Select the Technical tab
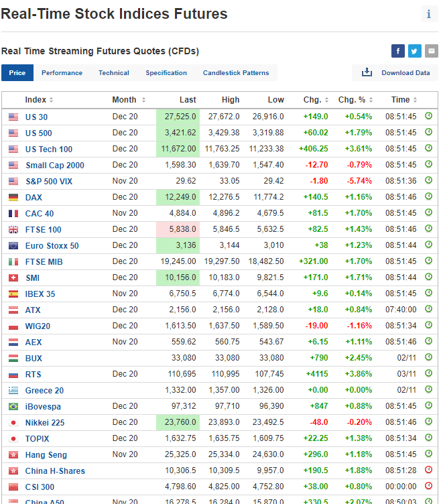The image size is (443, 504). pyautogui.click(x=114, y=73)
